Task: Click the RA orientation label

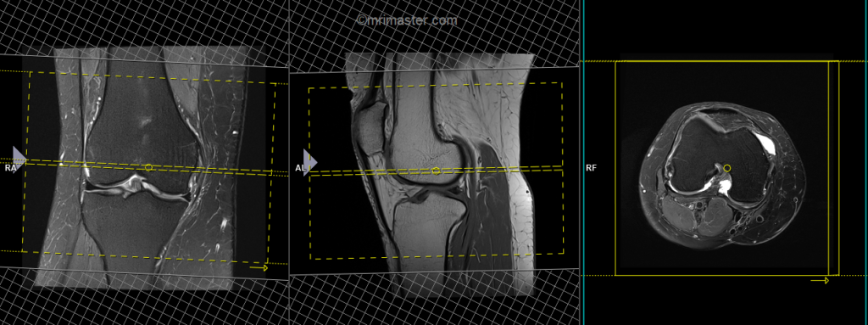Action: click(11, 168)
